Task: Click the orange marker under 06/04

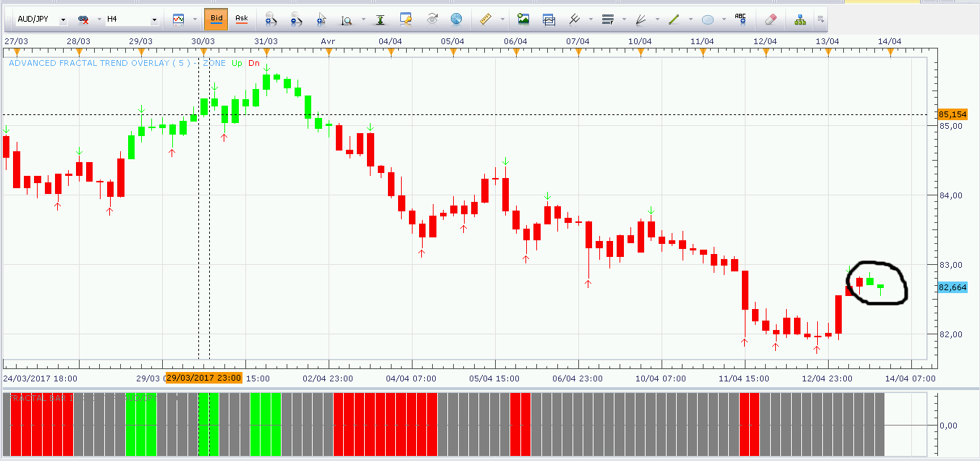Action: coord(515,51)
